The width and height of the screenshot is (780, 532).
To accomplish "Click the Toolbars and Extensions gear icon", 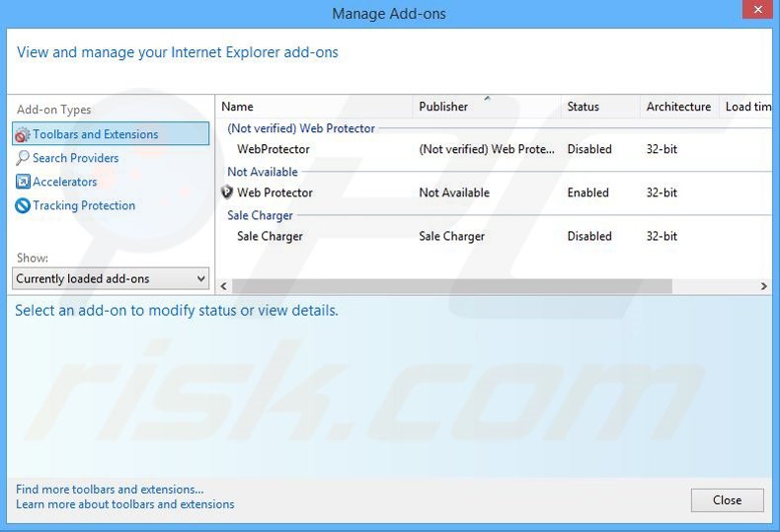I will click(x=23, y=135).
